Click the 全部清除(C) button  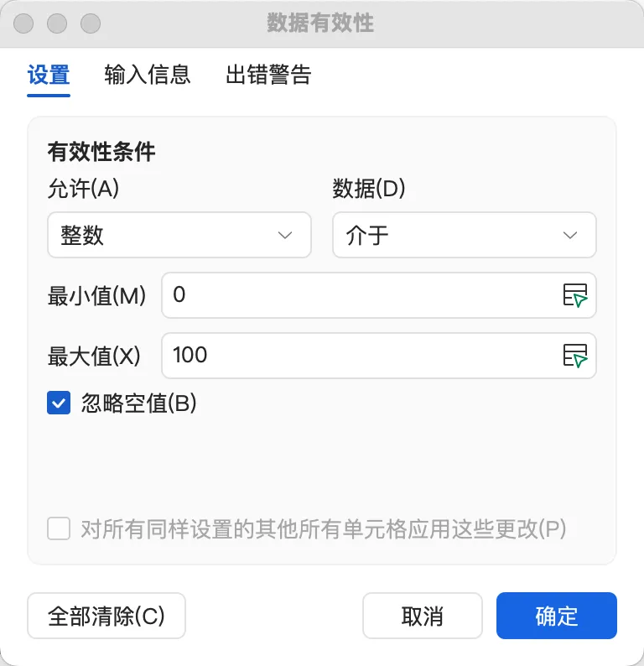pyautogui.click(x=106, y=616)
